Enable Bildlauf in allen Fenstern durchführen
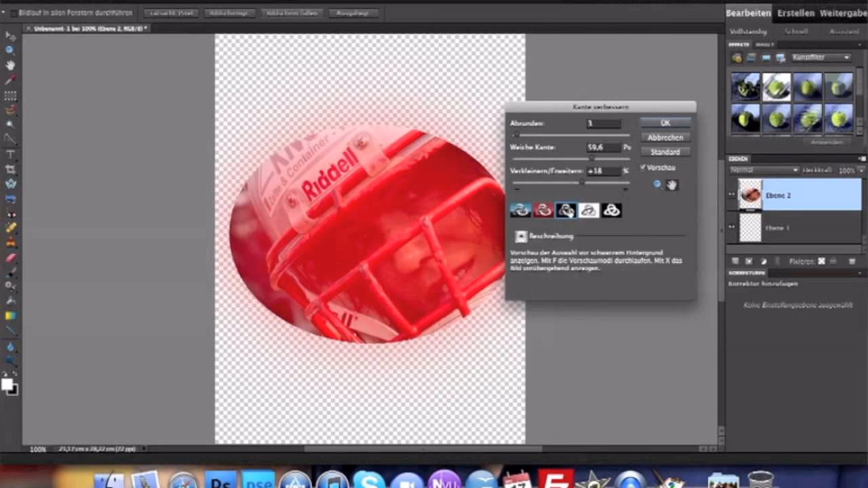 tap(14, 13)
